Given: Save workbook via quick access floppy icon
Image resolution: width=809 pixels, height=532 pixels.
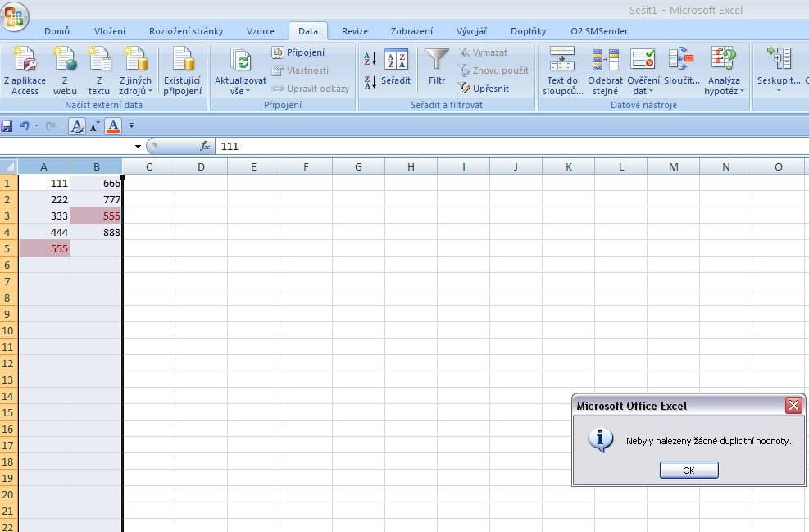Looking at the screenshot, I should pos(7,126).
